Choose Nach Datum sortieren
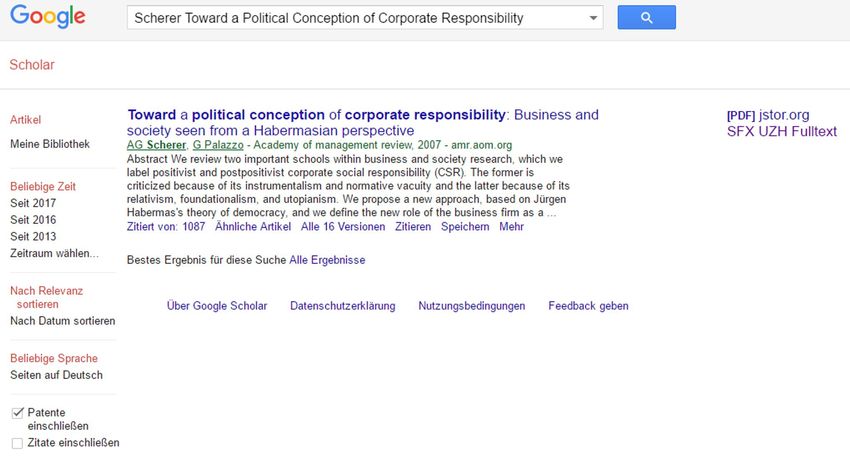 tap(63, 321)
